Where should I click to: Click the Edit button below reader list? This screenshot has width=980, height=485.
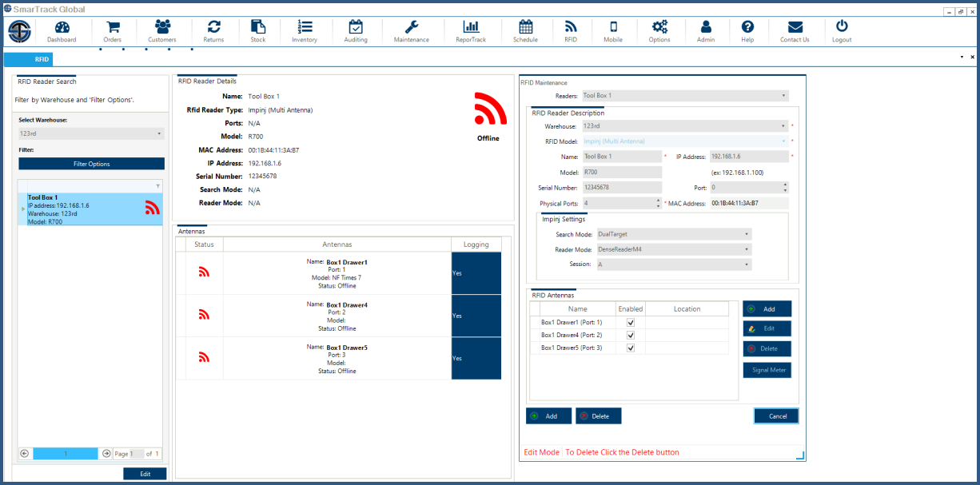click(x=145, y=474)
